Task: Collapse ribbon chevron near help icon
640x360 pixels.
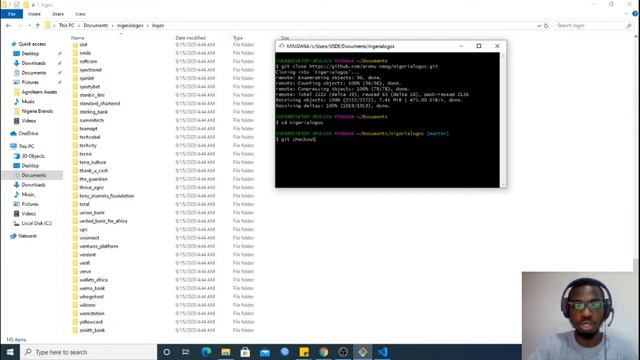Action: tap(626, 14)
